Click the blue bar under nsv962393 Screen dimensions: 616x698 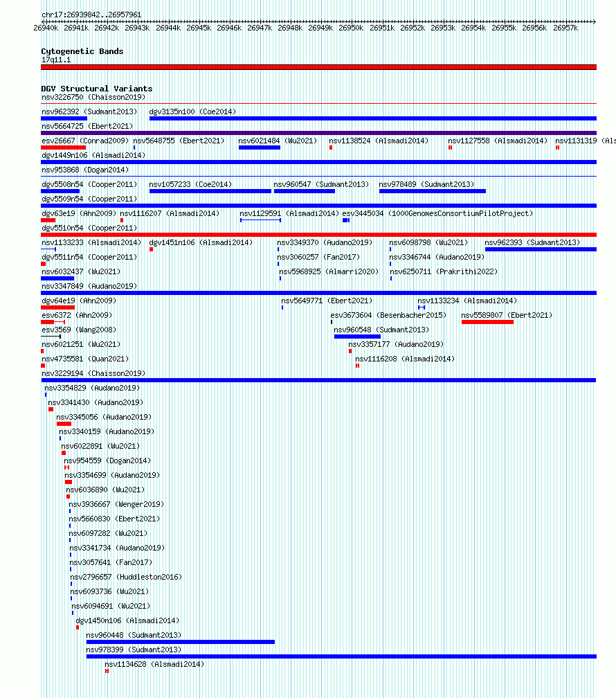(x=541, y=249)
